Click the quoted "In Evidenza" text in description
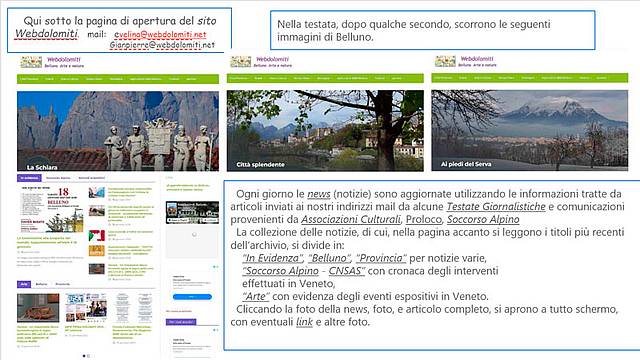The image size is (640, 360). tap(273, 258)
